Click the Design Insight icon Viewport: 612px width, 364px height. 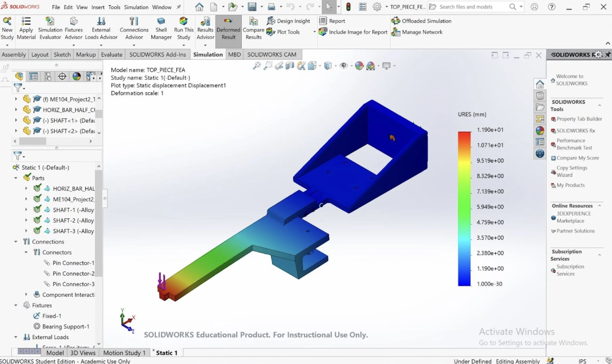click(x=271, y=21)
